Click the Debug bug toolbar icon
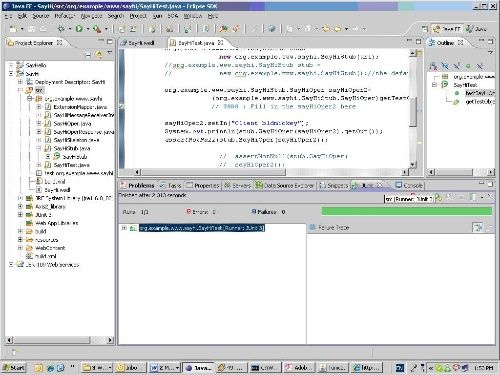Screen dimensions: 500x375 (x=61, y=29)
